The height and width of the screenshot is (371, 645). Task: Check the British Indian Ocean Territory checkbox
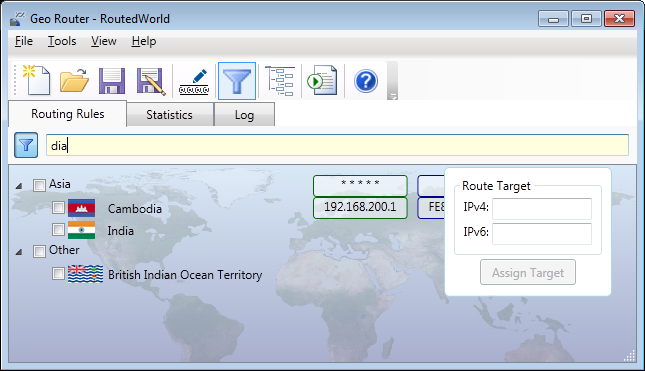58,273
